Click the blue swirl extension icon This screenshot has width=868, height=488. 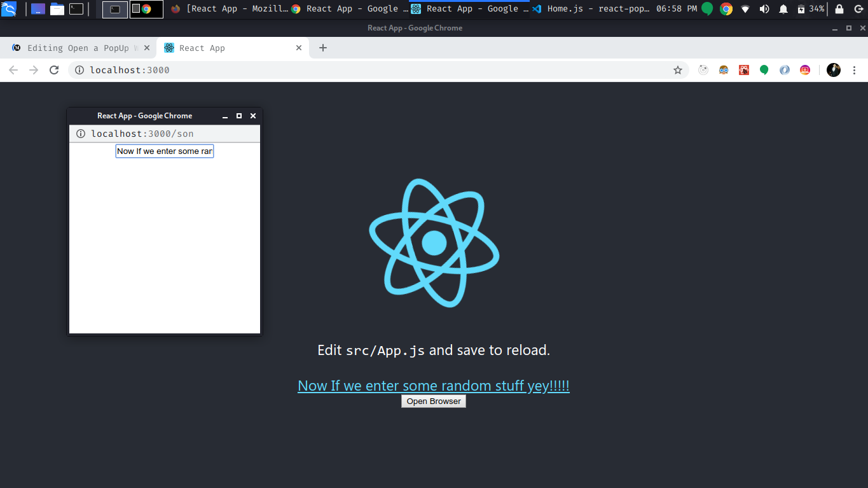(x=785, y=70)
